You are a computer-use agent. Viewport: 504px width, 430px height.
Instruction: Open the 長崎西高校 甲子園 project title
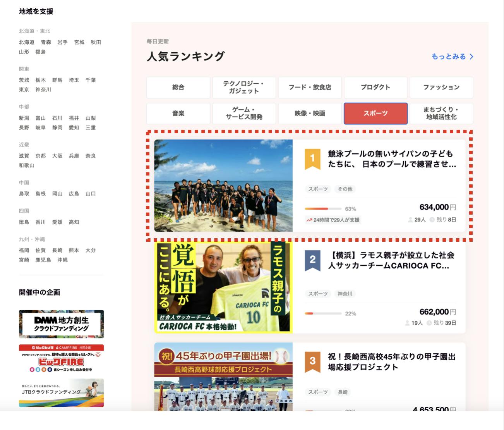(391, 362)
